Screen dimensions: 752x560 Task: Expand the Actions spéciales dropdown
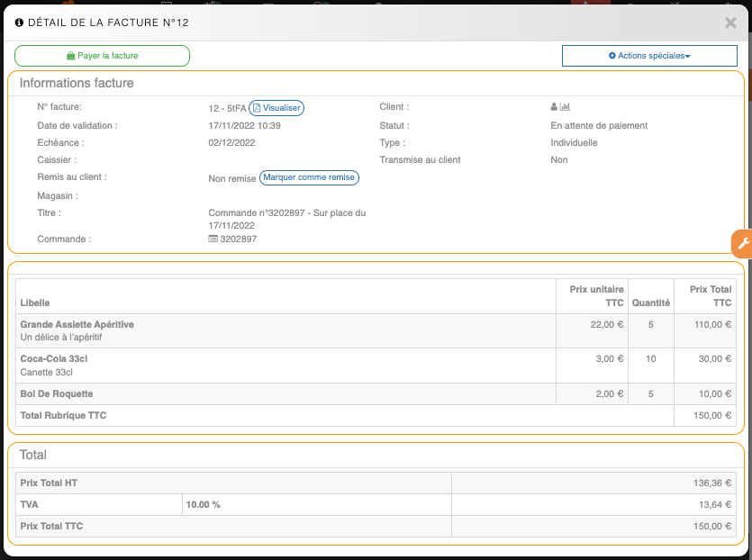(x=649, y=56)
